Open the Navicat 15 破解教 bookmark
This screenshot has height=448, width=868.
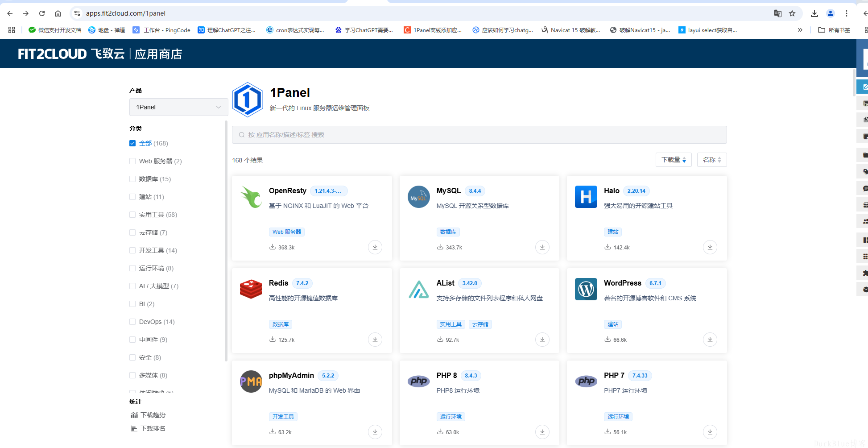[x=571, y=30]
